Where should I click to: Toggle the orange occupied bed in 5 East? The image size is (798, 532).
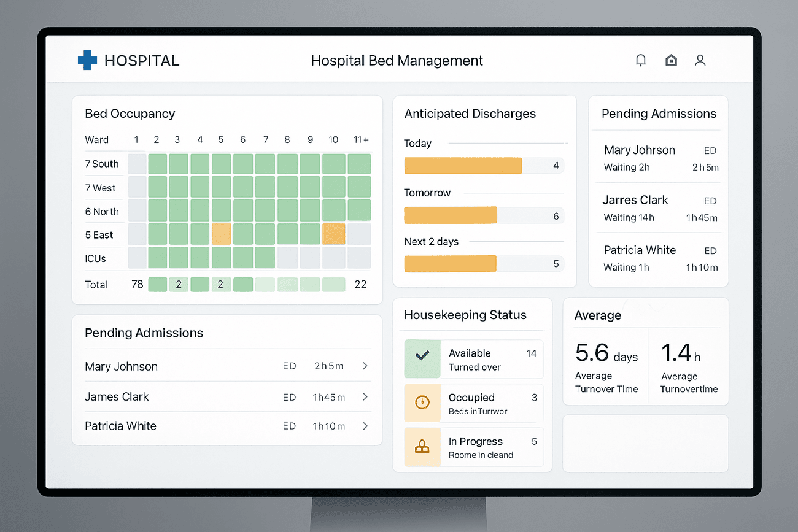[x=222, y=234]
